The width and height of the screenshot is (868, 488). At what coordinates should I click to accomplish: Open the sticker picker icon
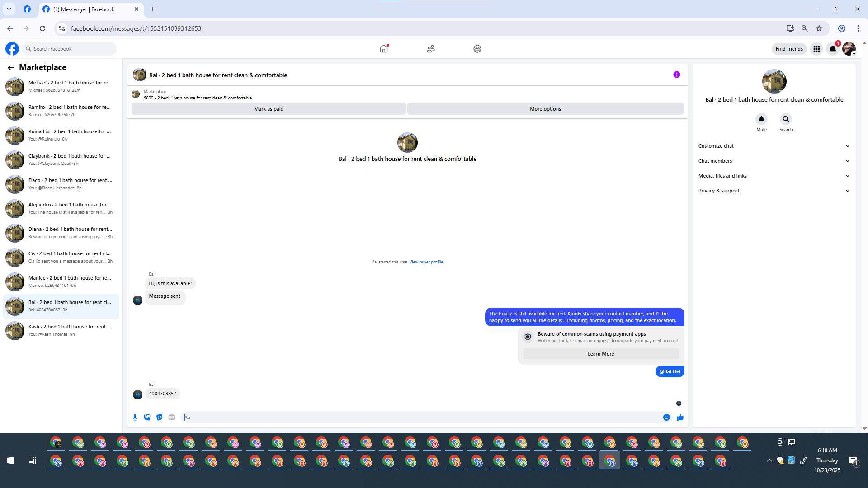point(159,418)
